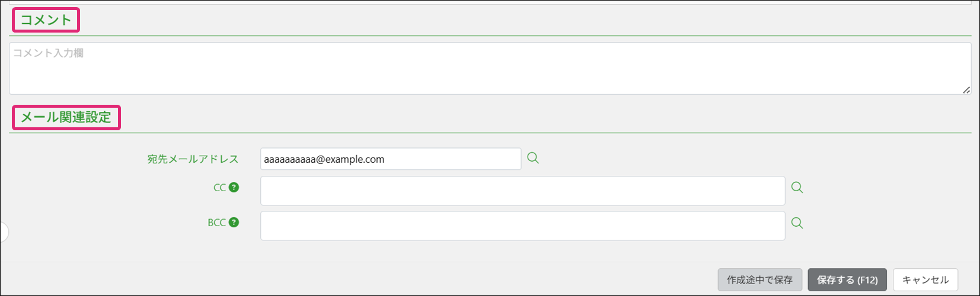This screenshot has width=980, height=296.
Task: Click the magnifier icon next to CC field
Action: pos(797,188)
